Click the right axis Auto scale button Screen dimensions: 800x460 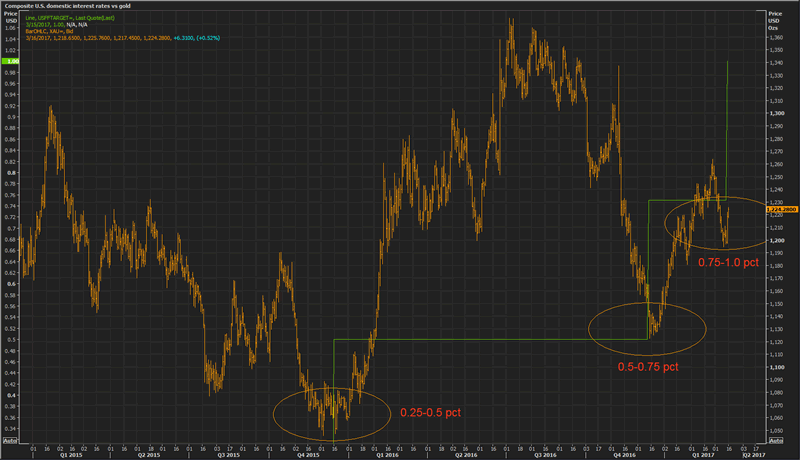(776, 441)
